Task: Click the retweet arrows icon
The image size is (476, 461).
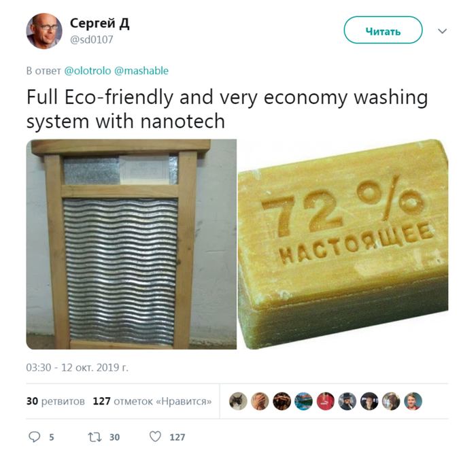Action: tap(95, 437)
